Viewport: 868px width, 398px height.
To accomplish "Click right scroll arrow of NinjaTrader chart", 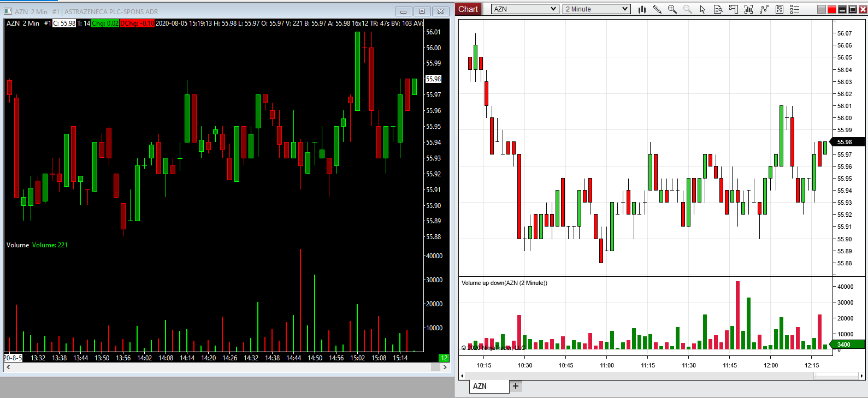I will [862, 376].
